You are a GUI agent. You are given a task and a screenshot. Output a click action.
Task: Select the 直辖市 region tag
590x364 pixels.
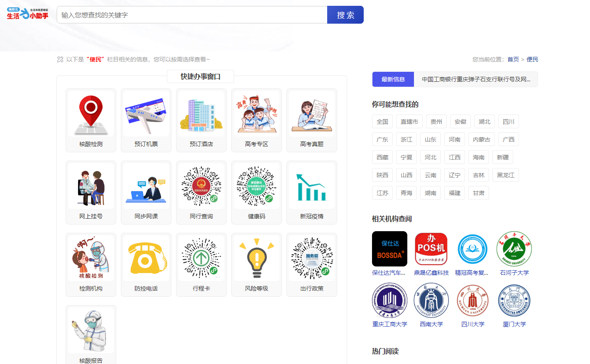coord(409,122)
